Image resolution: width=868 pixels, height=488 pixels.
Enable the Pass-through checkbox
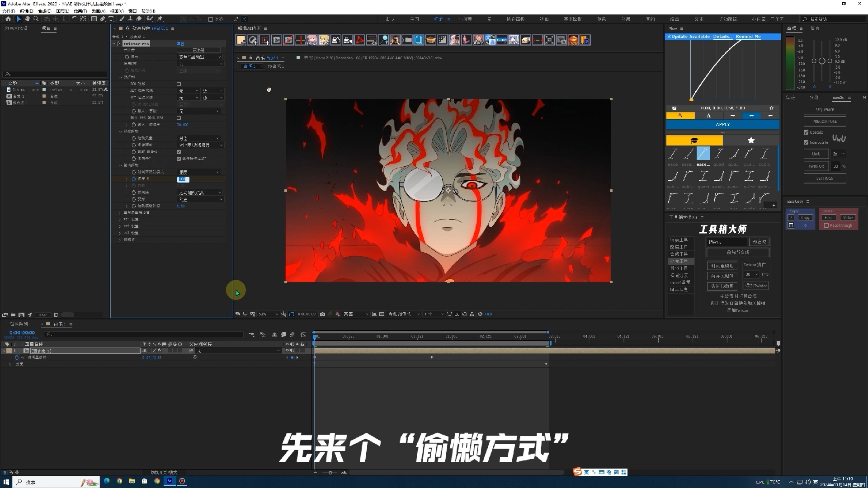pos(826,225)
